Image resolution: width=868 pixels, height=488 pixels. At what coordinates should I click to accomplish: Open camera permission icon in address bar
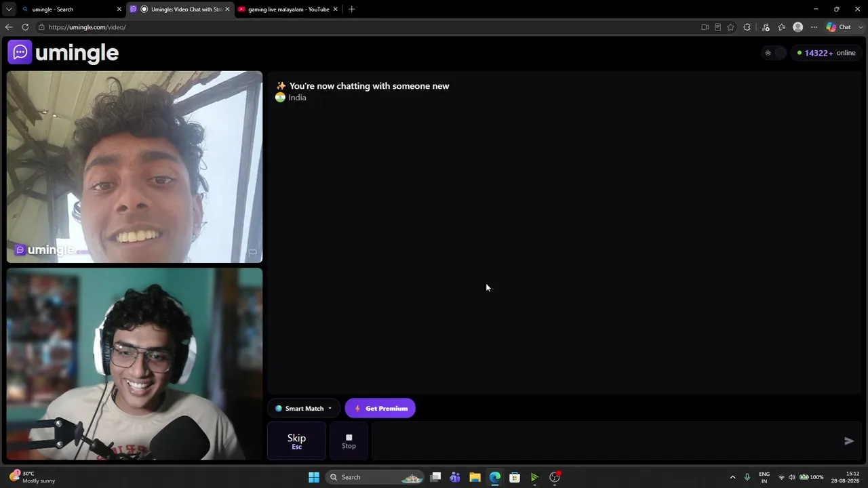(x=705, y=27)
